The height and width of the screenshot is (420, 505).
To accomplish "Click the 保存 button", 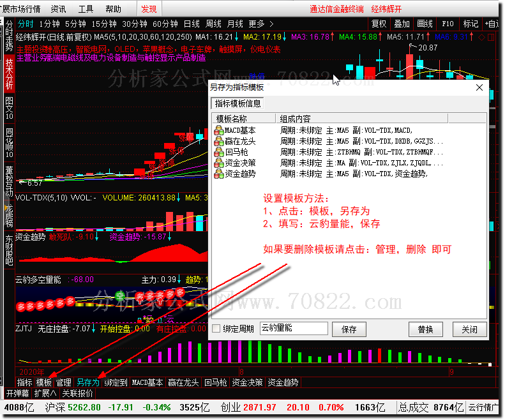I will click(x=349, y=329).
